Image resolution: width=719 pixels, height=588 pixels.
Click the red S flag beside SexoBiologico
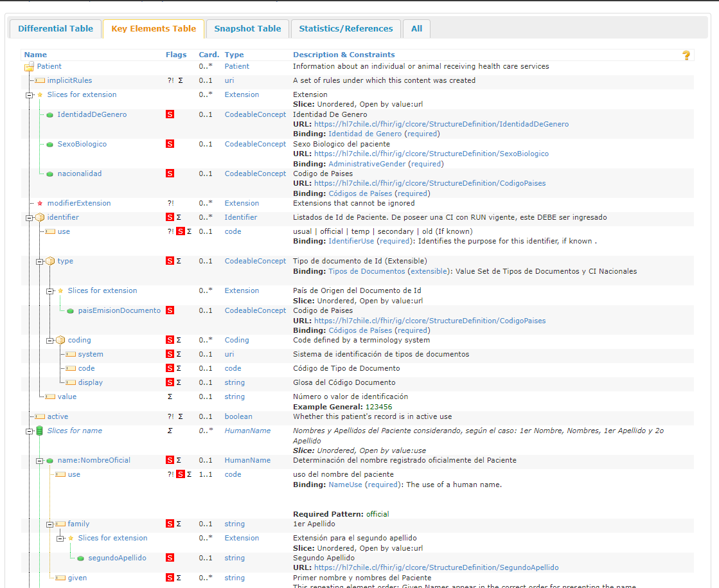[170, 144]
